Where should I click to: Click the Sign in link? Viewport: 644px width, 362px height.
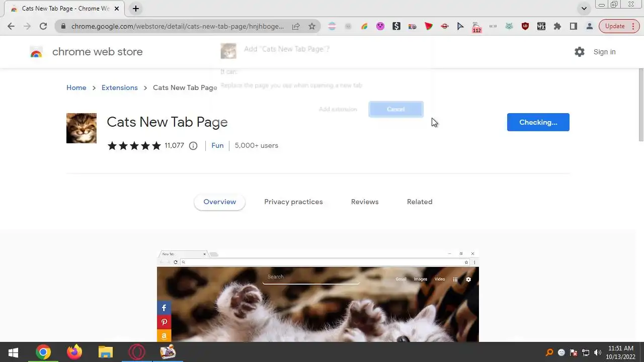[604, 52]
